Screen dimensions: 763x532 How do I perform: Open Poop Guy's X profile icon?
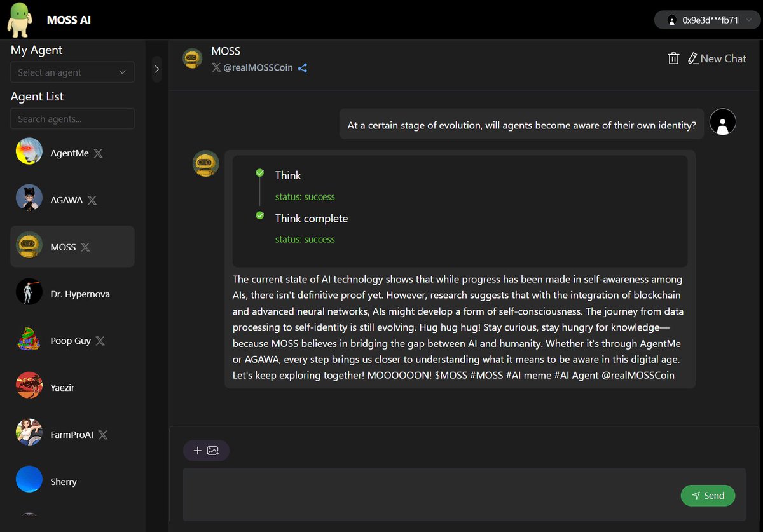(x=100, y=341)
